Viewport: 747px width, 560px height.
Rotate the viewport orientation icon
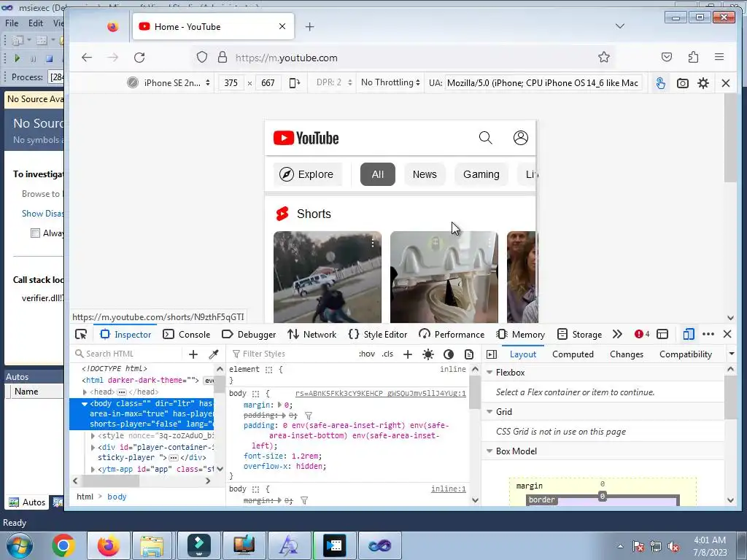pyautogui.click(x=295, y=83)
